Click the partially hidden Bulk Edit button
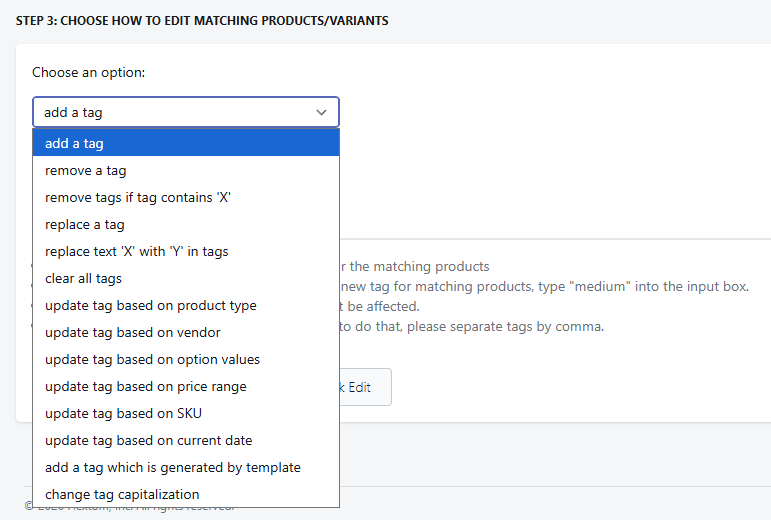 pyautogui.click(x=364, y=387)
